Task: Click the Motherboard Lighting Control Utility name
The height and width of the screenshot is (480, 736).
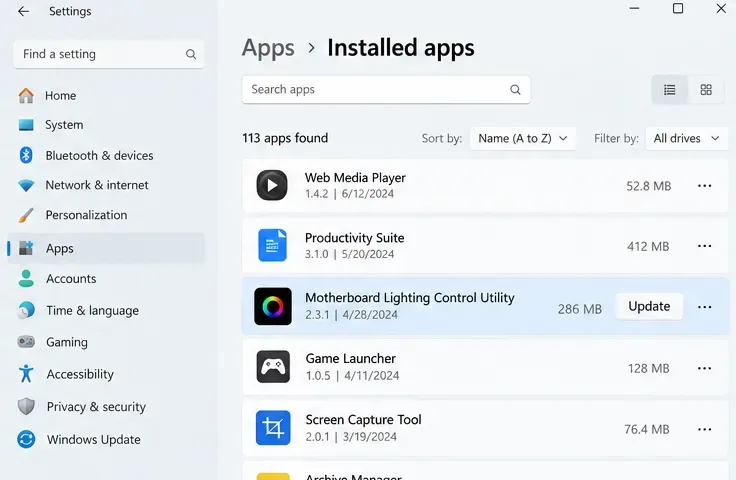Action: 410,298
